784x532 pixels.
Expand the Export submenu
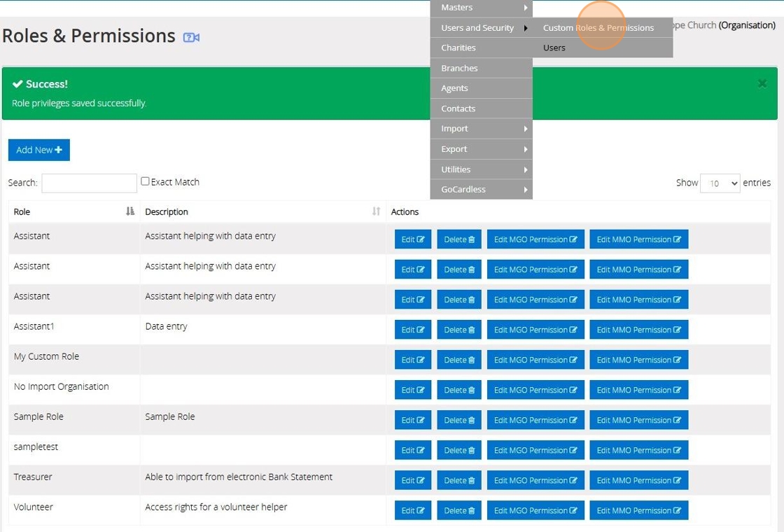point(482,149)
